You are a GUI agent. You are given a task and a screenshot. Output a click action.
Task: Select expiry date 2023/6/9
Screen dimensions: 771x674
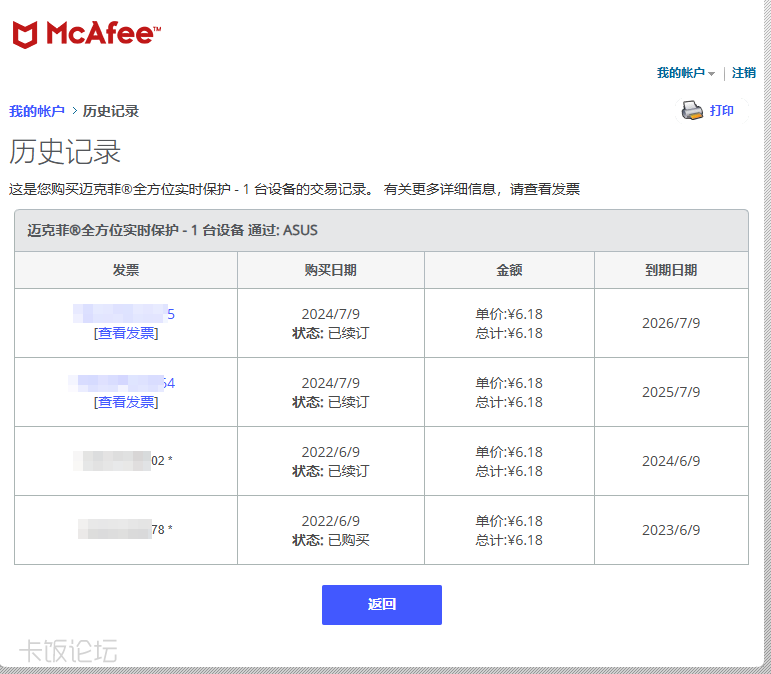(671, 530)
